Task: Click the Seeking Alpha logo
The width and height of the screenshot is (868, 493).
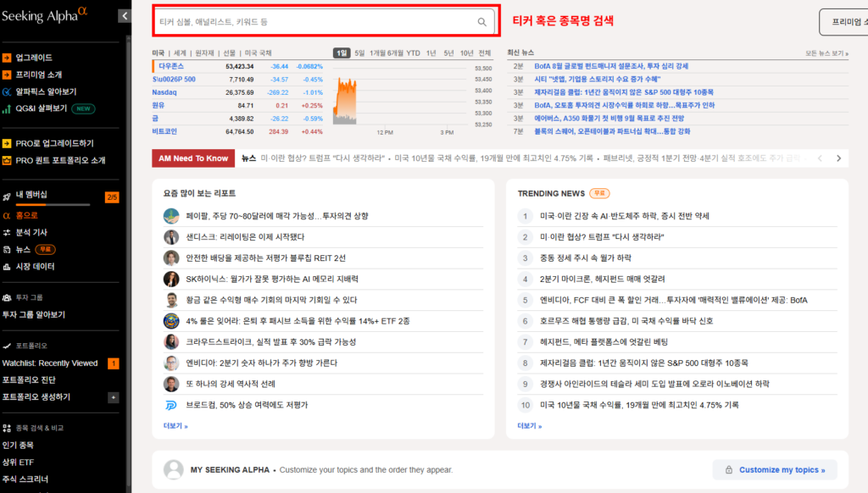Action: (44, 15)
